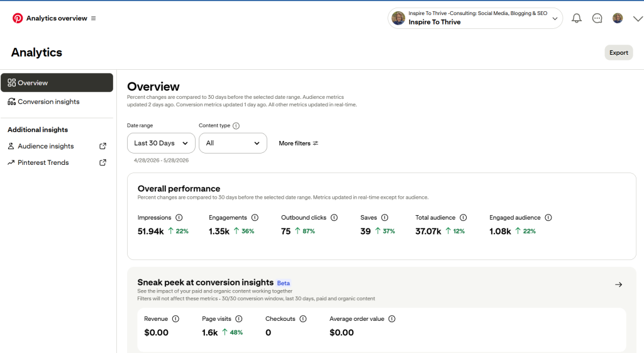Click More filters
The height and width of the screenshot is (353, 644).
(x=299, y=143)
